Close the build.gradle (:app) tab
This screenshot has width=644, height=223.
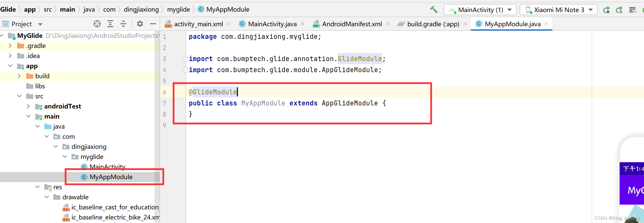click(x=465, y=24)
